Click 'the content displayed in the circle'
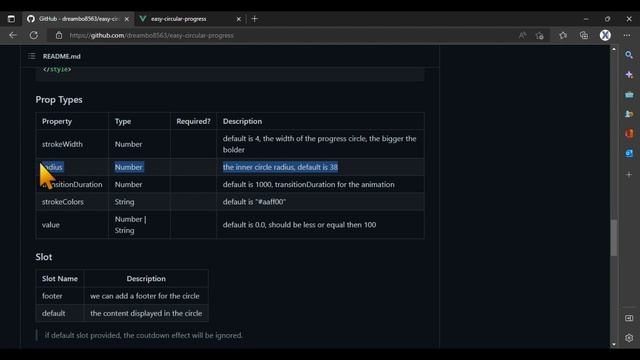The image size is (640, 360). 146,313
